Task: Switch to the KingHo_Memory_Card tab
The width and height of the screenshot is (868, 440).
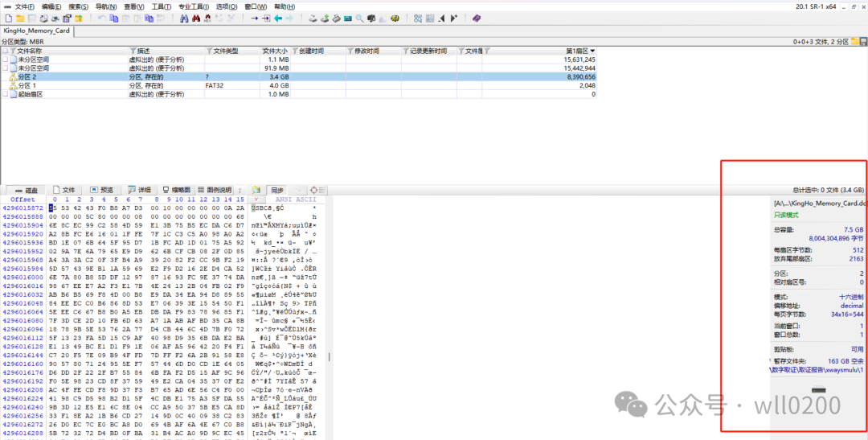Action: pyautogui.click(x=36, y=31)
